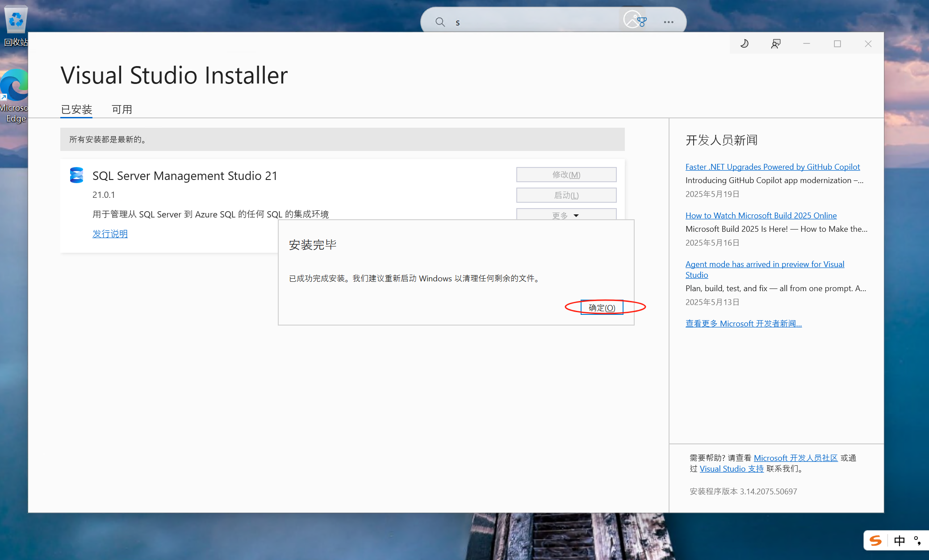Select the 已安装 tab
This screenshot has width=929, height=560.
tap(76, 109)
